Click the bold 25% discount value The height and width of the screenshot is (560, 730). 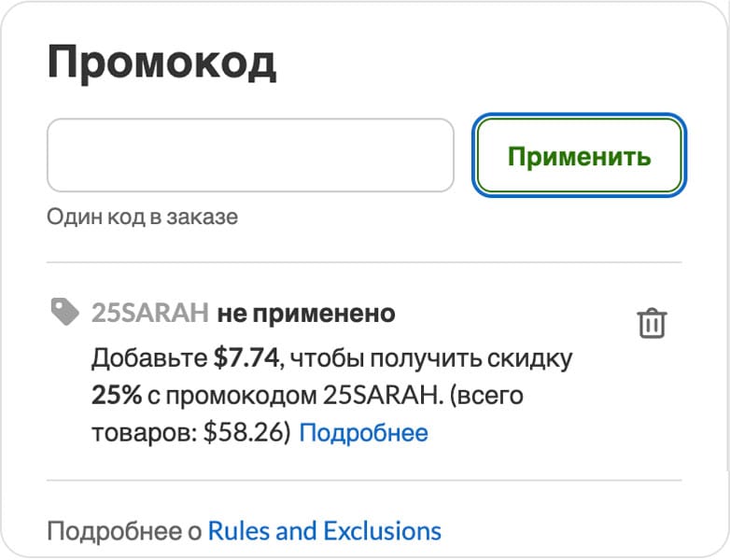(117, 396)
